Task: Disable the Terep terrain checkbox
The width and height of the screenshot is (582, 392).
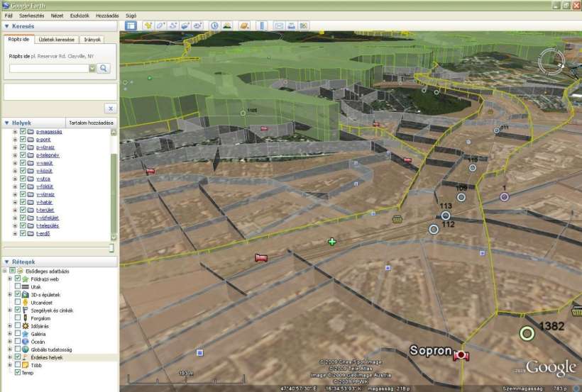Action: point(18,372)
